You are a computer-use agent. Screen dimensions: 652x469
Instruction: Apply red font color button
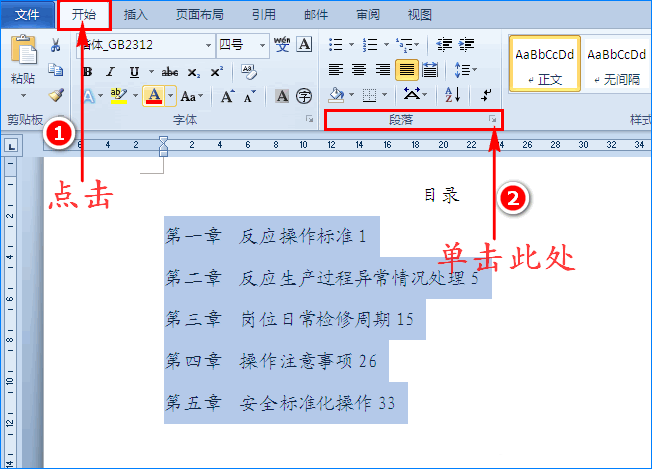154,96
